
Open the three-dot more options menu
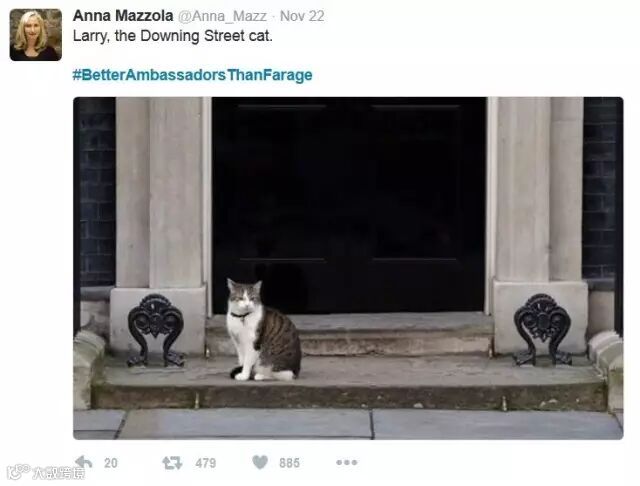click(347, 462)
